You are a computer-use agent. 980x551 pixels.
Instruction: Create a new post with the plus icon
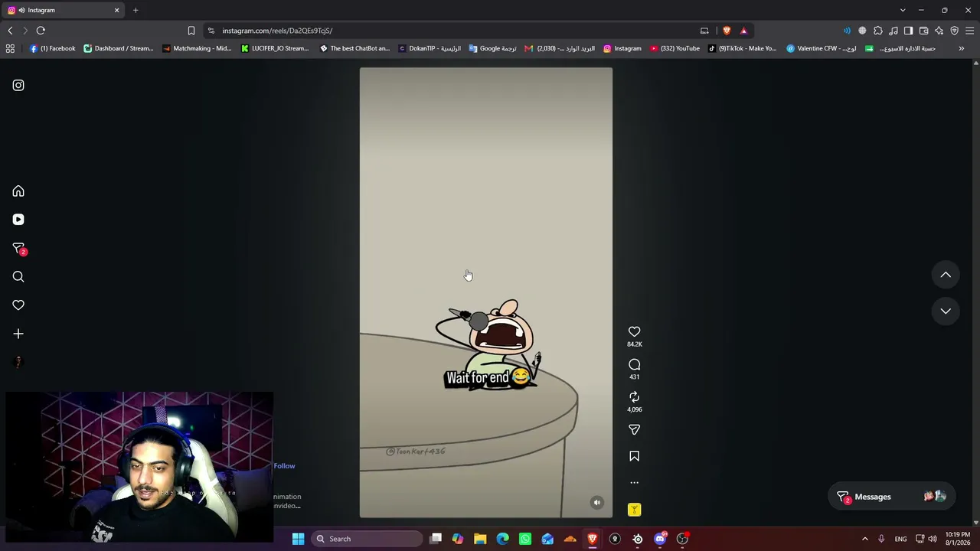(18, 334)
